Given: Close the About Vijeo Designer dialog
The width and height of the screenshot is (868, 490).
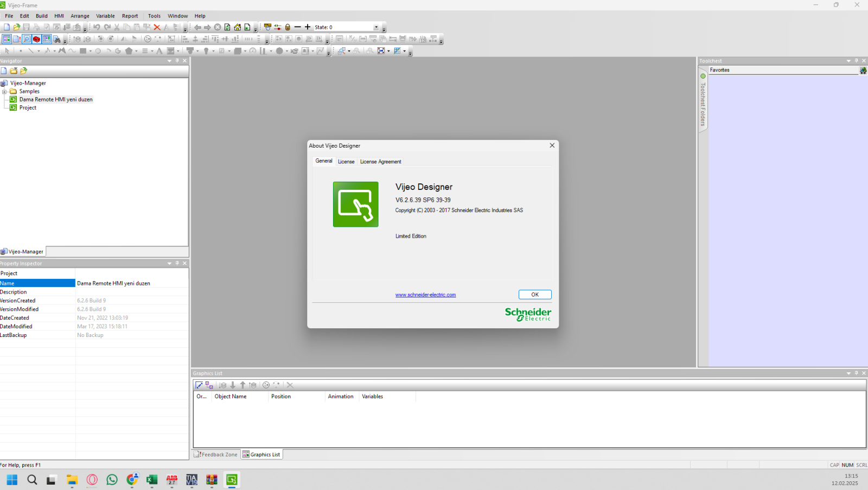Looking at the screenshot, I should tap(552, 145).
